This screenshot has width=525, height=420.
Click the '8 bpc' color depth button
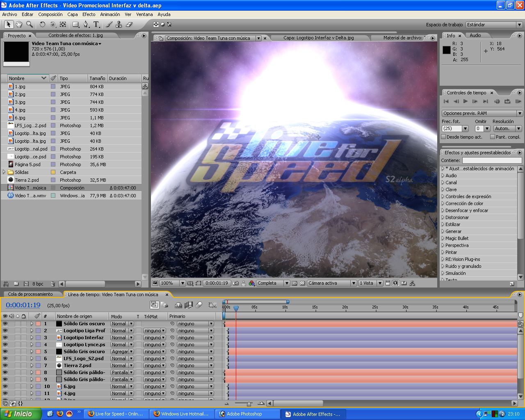click(38, 284)
